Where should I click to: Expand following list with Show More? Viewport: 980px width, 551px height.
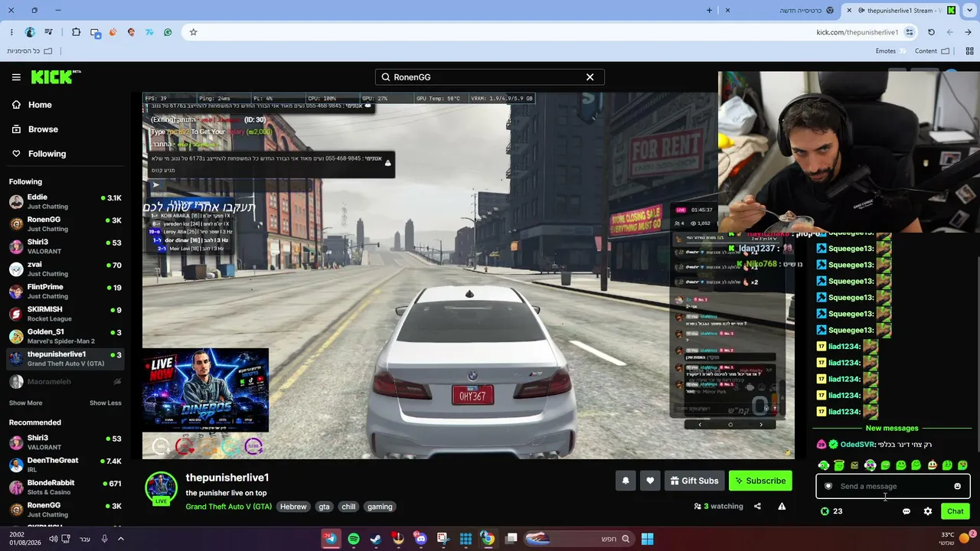[x=25, y=403]
